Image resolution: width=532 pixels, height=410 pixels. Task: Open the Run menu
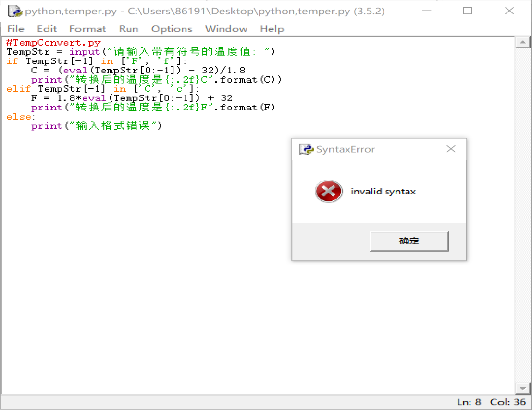click(129, 29)
